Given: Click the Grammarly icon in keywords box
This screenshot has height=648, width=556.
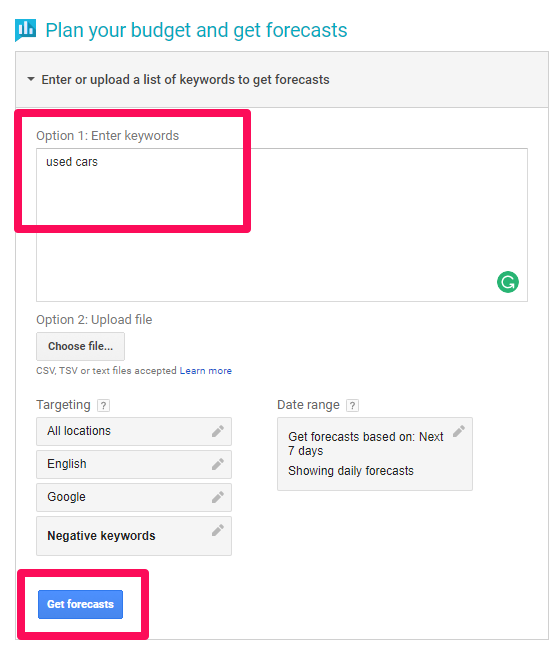Looking at the screenshot, I should 507,282.
